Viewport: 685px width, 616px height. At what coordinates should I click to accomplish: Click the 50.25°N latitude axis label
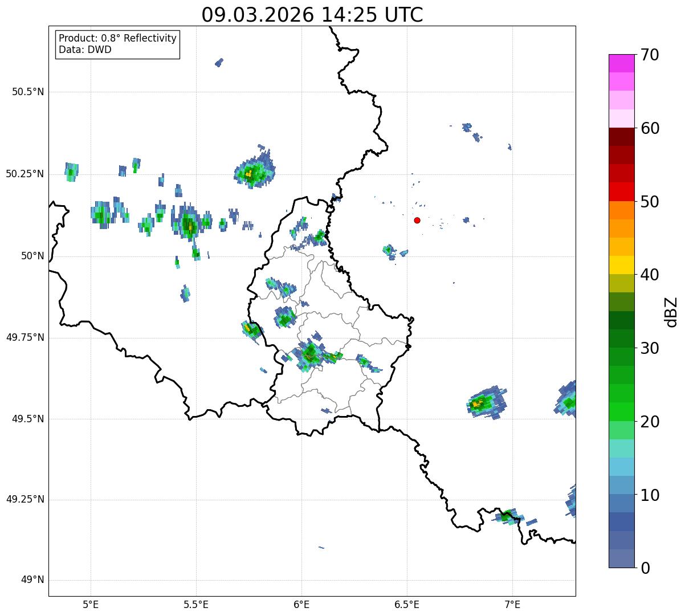pyautogui.click(x=25, y=174)
